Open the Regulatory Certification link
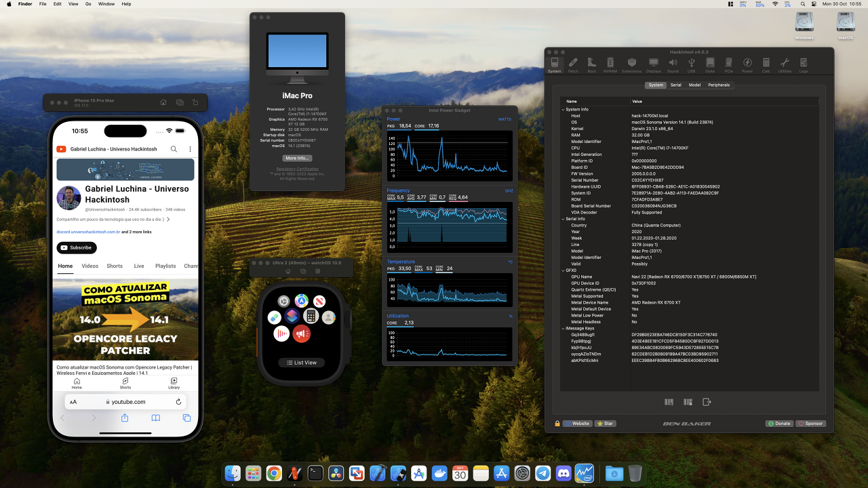This screenshot has height=488, width=868. (297, 169)
